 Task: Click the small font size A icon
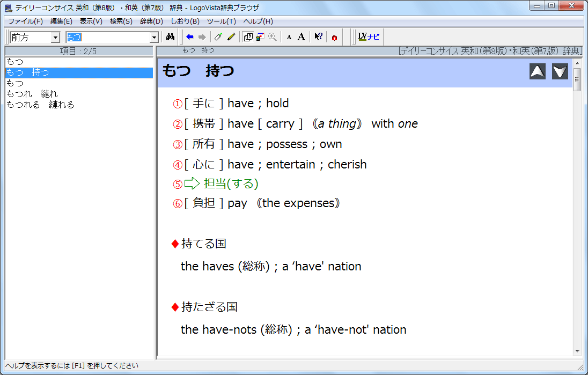pyautogui.click(x=289, y=37)
